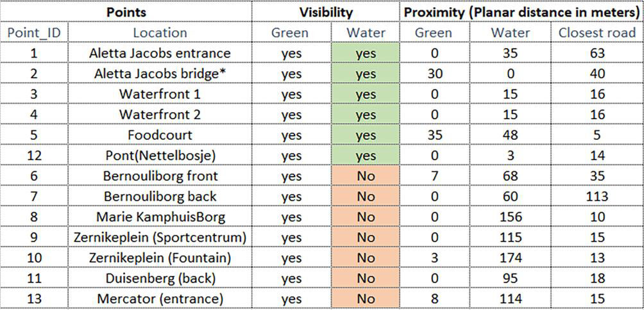
Task: Click the green water-visibility cell for Waterfront 1
Action: click(x=366, y=94)
